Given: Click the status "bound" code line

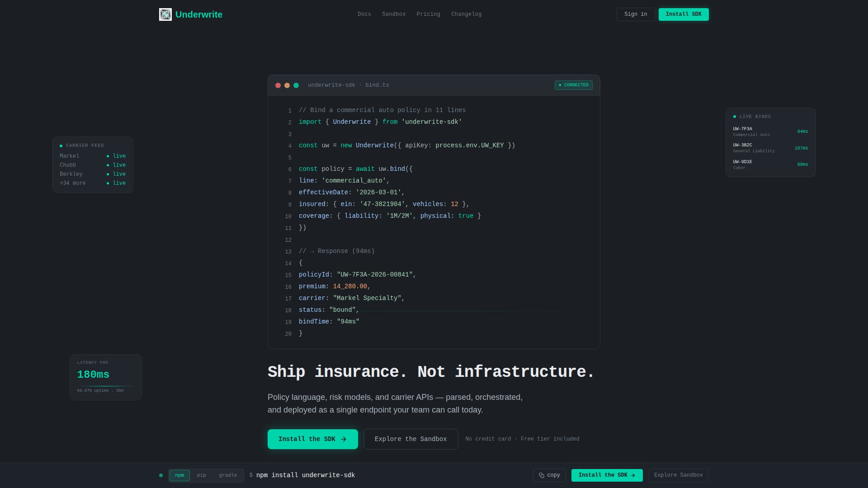Looking at the screenshot, I should point(329,310).
